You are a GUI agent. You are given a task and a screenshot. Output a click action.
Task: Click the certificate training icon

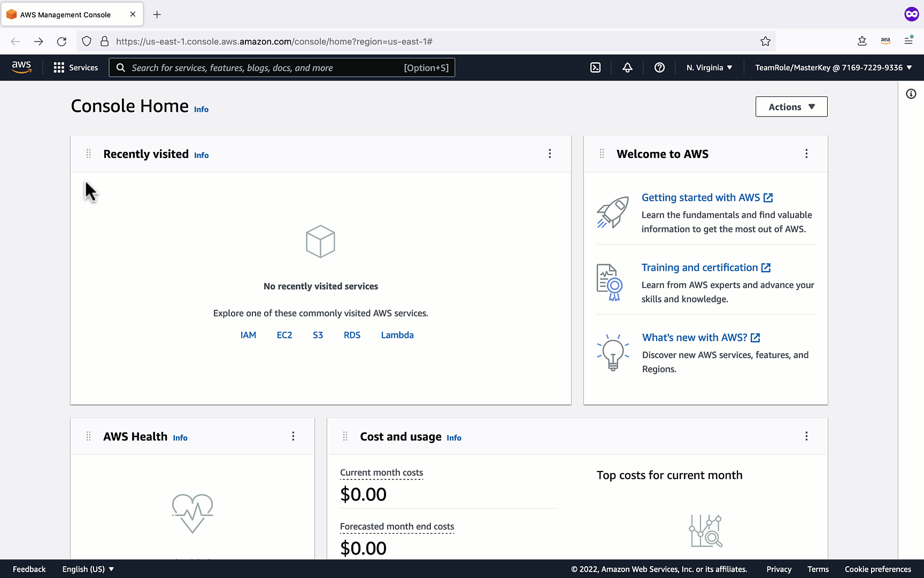610,282
